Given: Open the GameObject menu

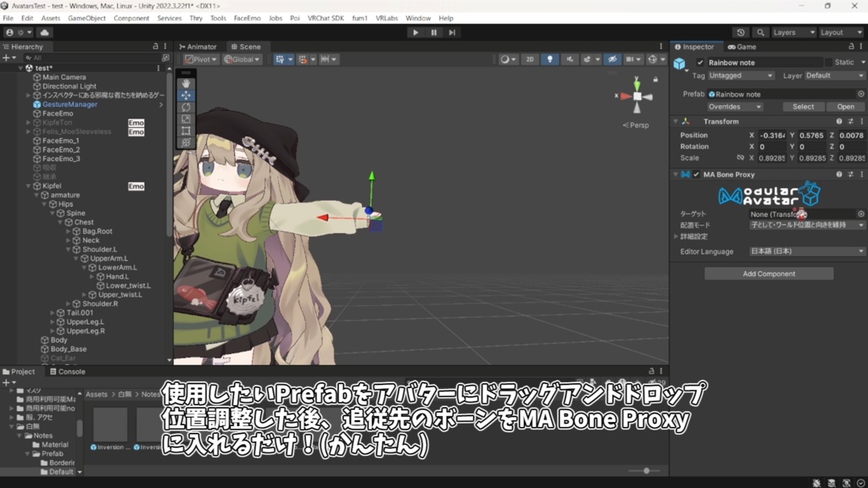Looking at the screenshot, I should pyautogui.click(x=86, y=19).
